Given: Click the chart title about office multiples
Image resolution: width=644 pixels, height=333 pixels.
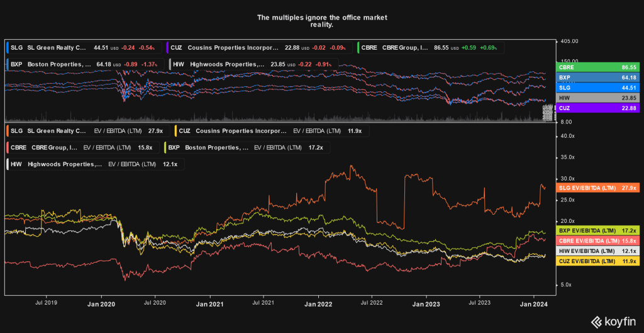Looking at the screenshot, I should [x=321, y=21].
